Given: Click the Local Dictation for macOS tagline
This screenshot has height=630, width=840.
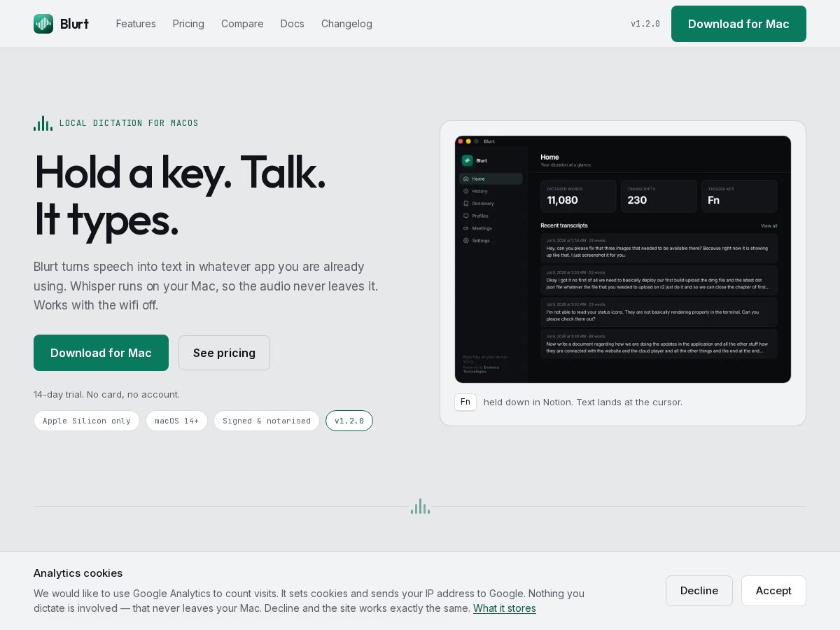Looking at the screenshot, I should coord(129,123).
